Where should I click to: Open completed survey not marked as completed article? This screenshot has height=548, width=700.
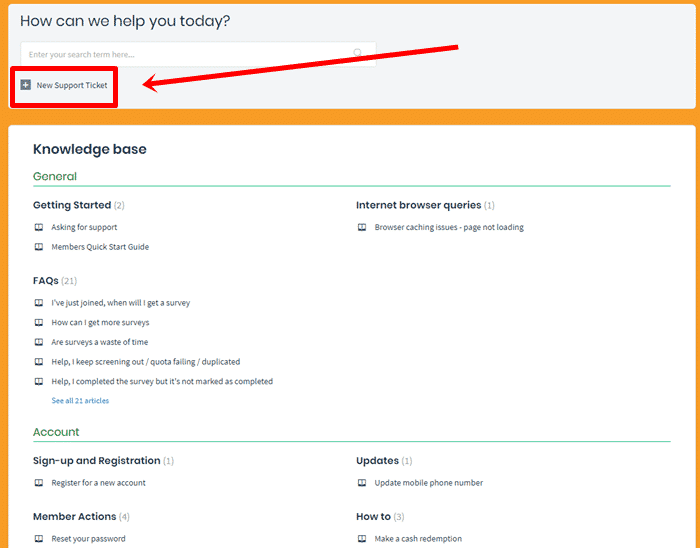(162, 382)
